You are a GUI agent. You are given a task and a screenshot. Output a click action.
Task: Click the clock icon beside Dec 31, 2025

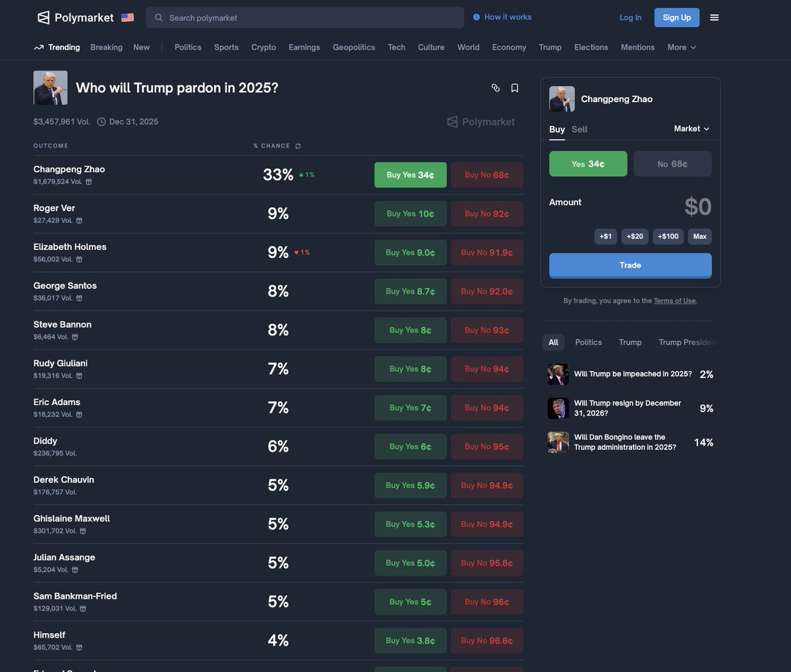(x=102, y=121)
